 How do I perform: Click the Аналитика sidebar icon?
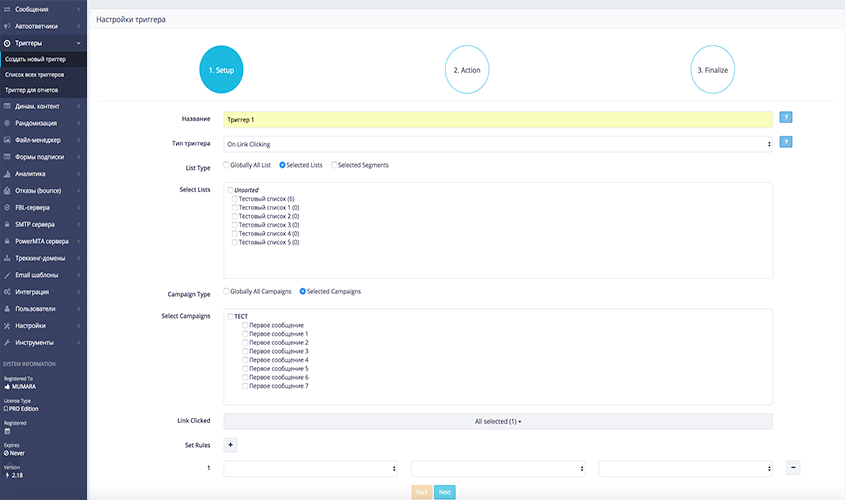tap(7, 173)
